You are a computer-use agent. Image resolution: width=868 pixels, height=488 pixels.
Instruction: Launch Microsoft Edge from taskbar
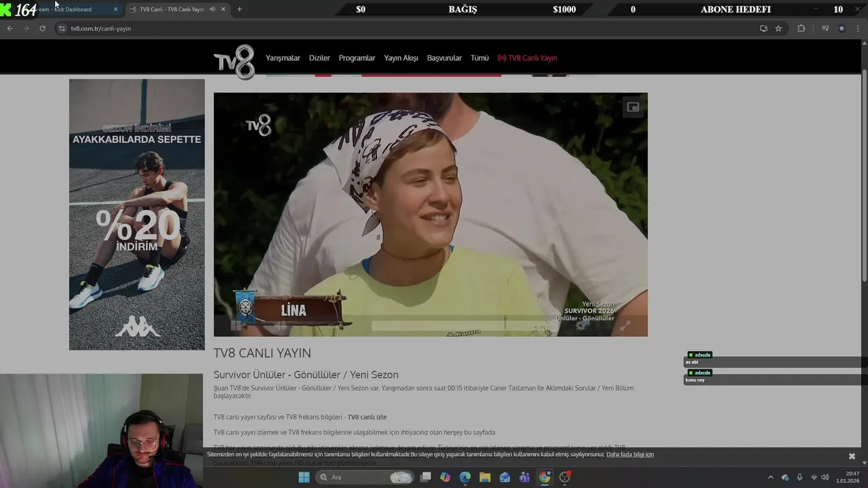point(465,477)
